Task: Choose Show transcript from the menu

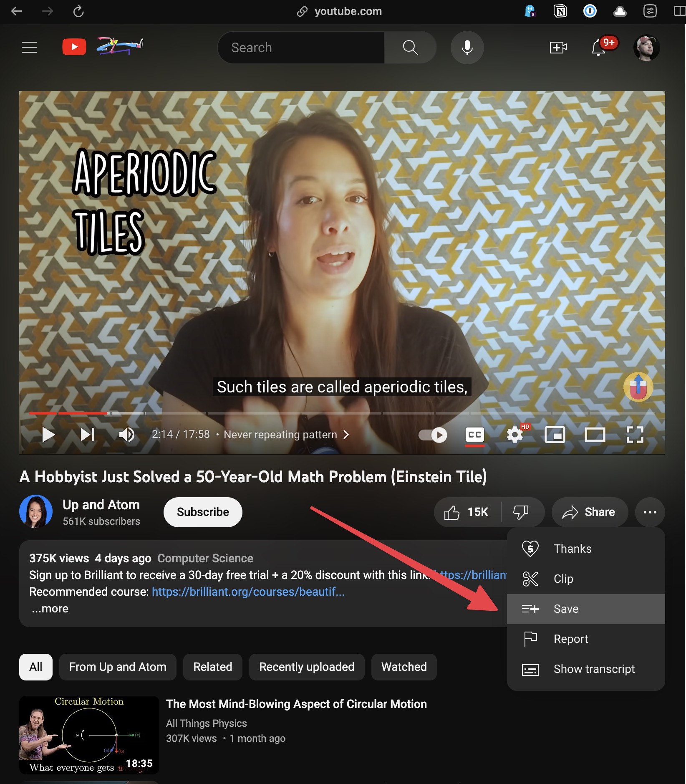Action: coord(586,669)
